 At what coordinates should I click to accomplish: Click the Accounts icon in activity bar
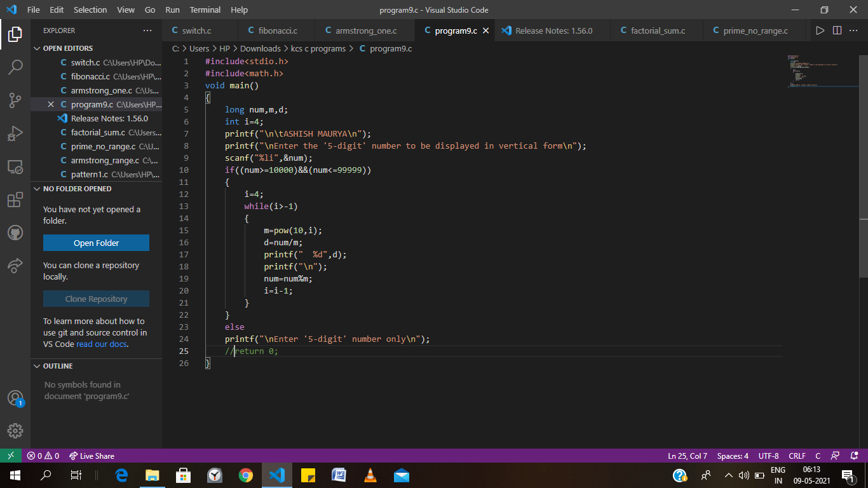(x=15, y=397)
